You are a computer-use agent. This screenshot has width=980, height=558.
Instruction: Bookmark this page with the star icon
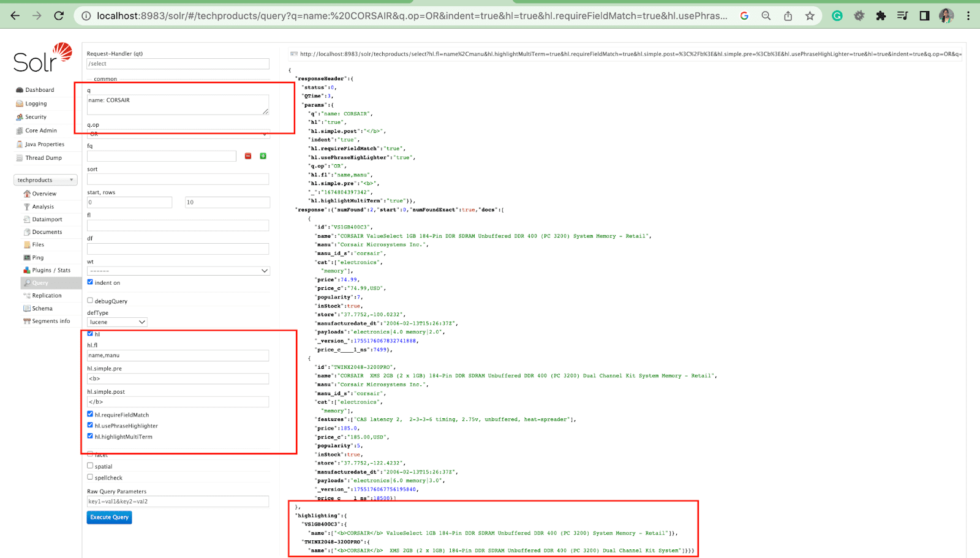click(810, 16)
